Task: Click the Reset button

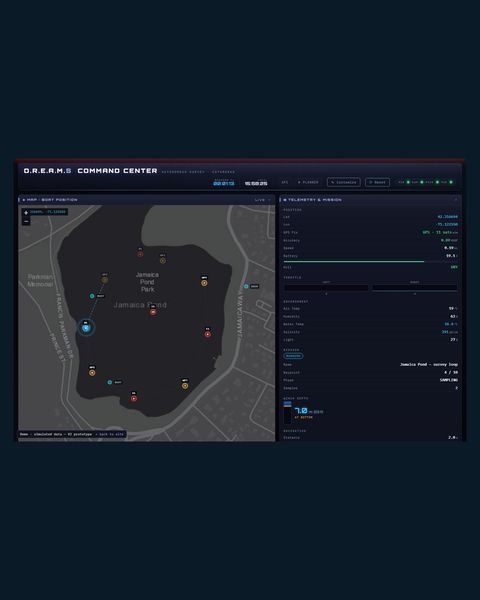Action: click(377, 182)
